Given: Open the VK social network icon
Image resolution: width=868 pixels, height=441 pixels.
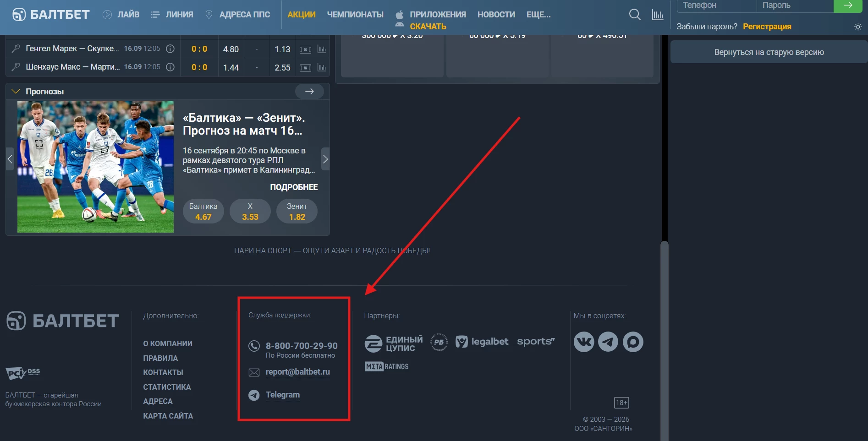Looking at the screenshot, I should pos(584,342).
